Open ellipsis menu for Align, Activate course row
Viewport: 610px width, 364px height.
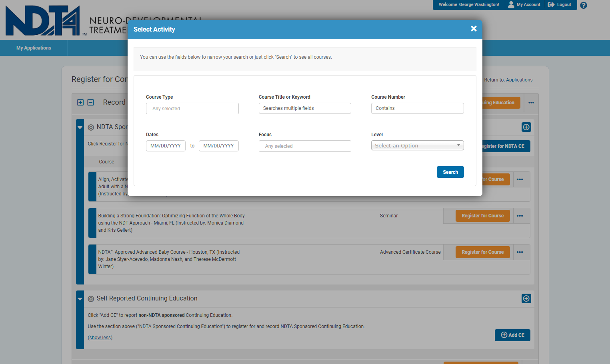click(520, 179)
